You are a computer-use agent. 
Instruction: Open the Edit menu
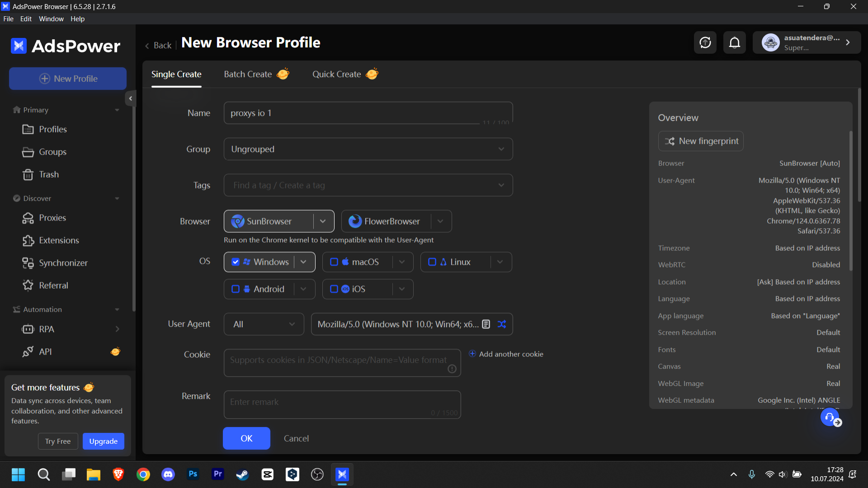pyautogui.click(x=26, y=19)
